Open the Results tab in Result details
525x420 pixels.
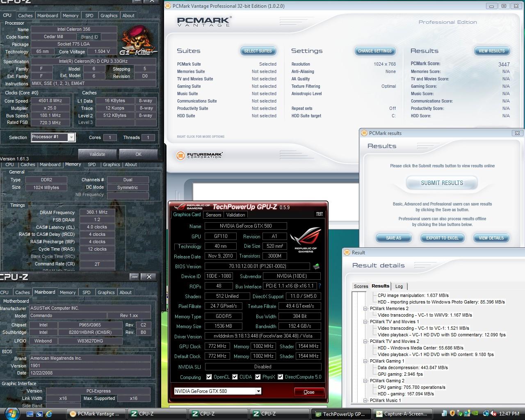pyautogui.click(x=381, y=286)
